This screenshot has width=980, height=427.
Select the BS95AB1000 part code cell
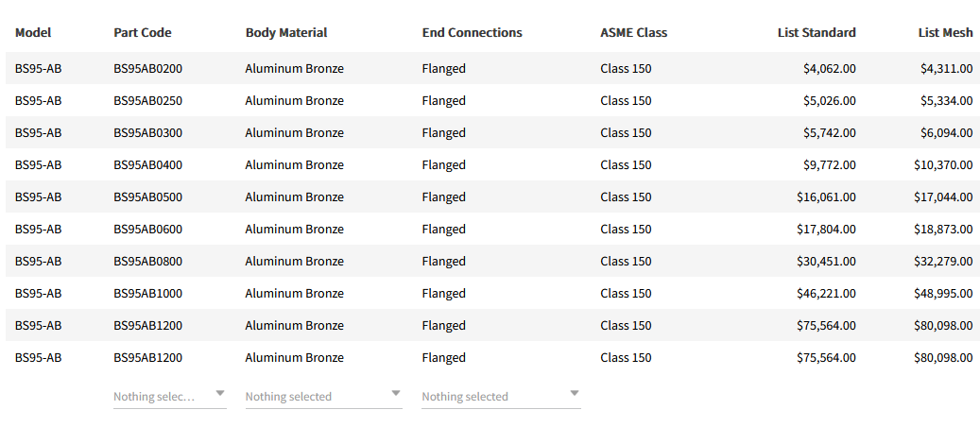[148, 293]
